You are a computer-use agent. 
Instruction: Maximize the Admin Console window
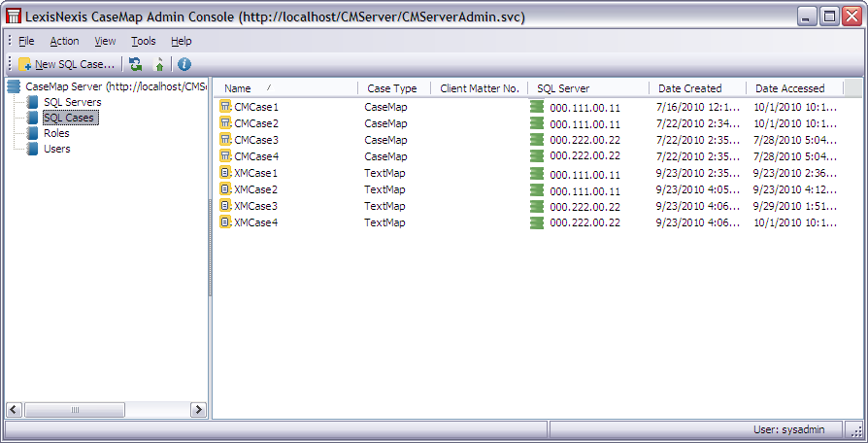pyautogui.click(x=829, y=17)
